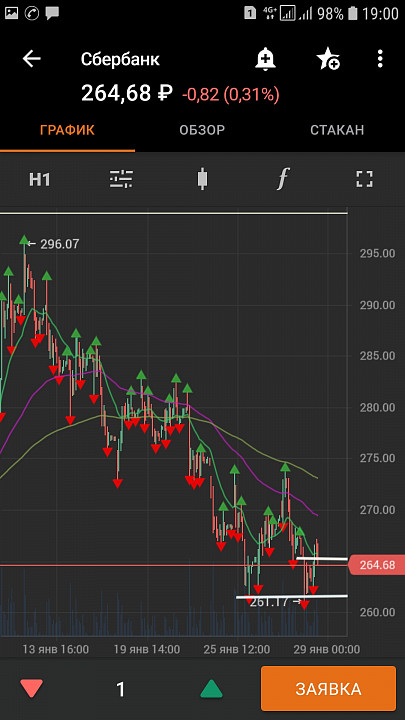Tap the 290.00 price axis label
This screenshot has width=405, height=720.
click(x=377, y=305)
